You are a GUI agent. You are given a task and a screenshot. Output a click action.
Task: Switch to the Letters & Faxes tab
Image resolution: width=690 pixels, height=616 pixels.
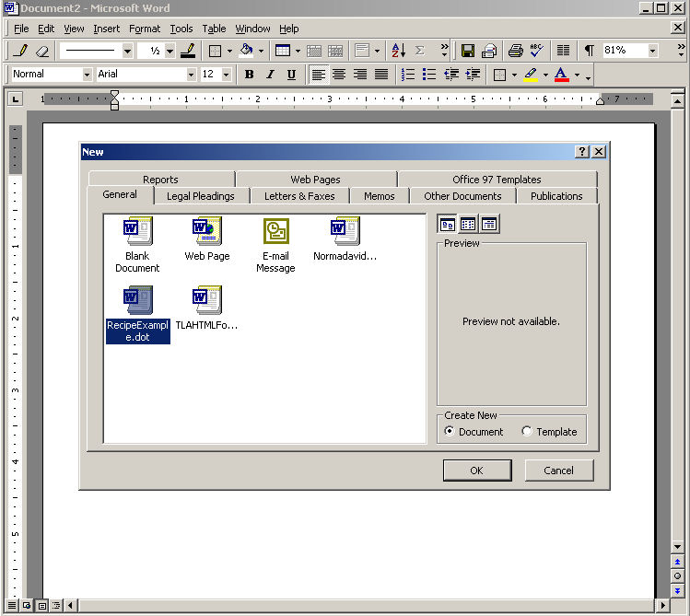tap(299, 196)
